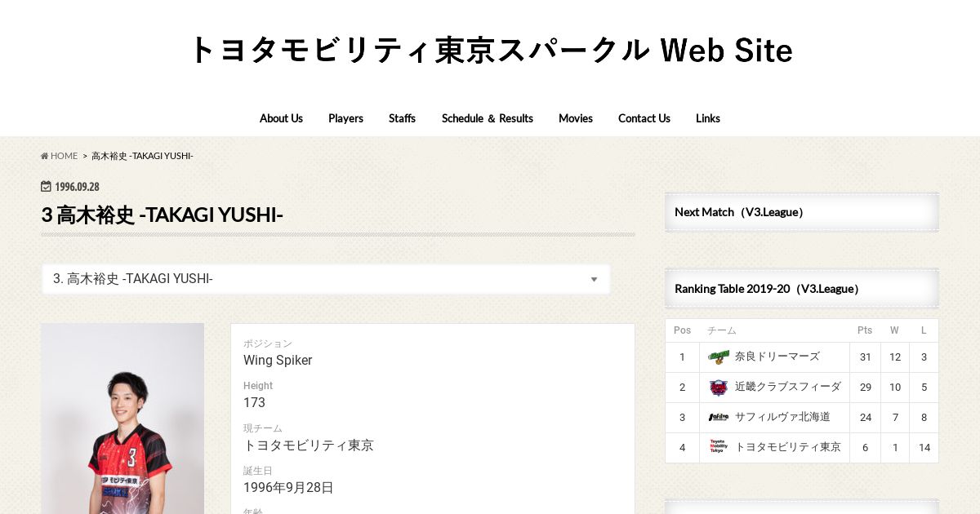
Task: Click current team value トヨタモビリティ東京
Action: click(309, 445)
